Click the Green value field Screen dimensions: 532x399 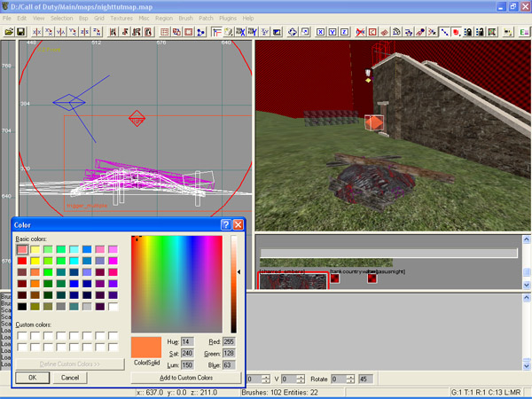(229, 353)
